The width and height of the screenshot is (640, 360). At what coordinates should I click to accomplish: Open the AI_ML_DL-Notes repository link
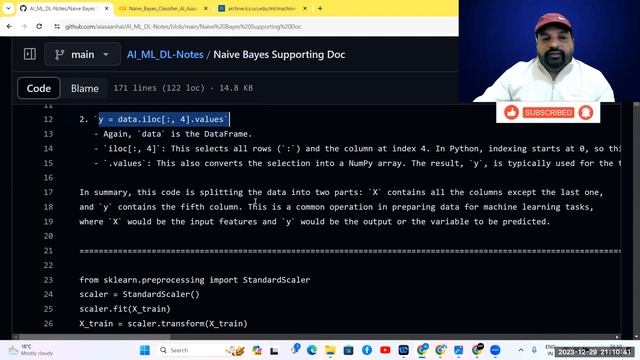(165, 54)
